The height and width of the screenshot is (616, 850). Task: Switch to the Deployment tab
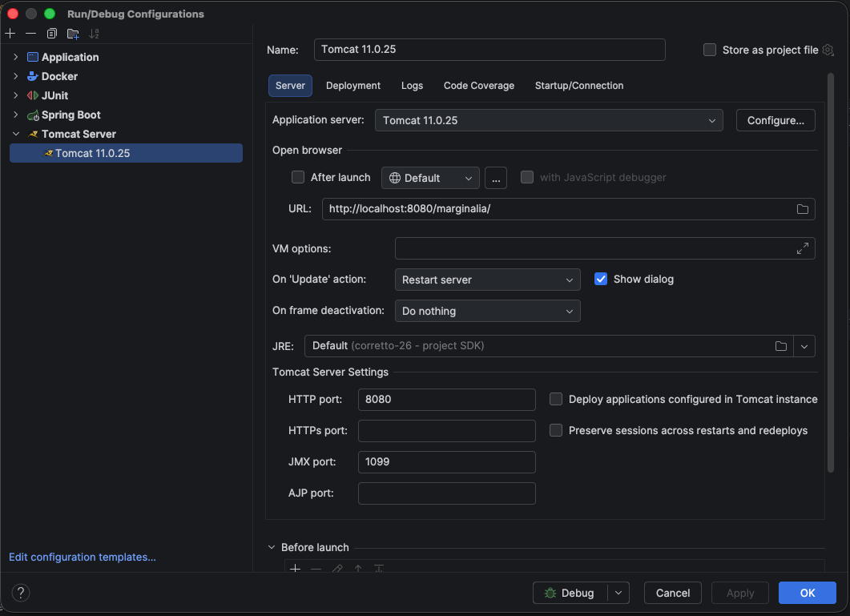coord(353,86)
